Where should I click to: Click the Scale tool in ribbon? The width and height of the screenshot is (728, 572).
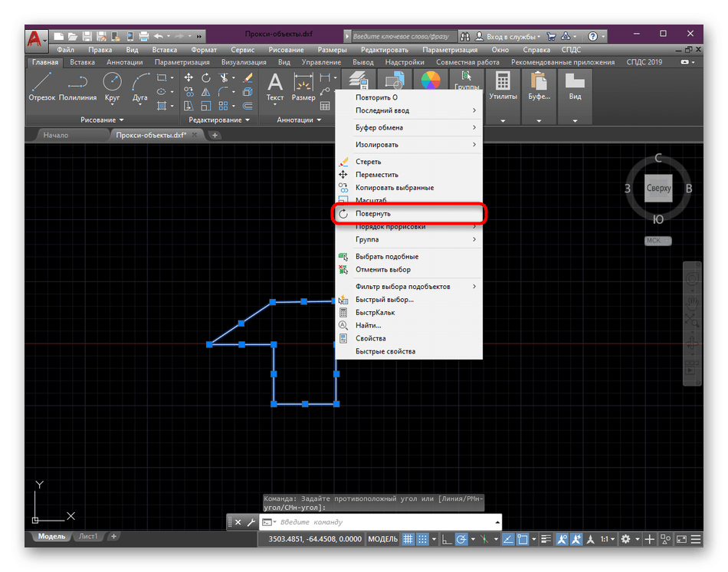point(205,106)
